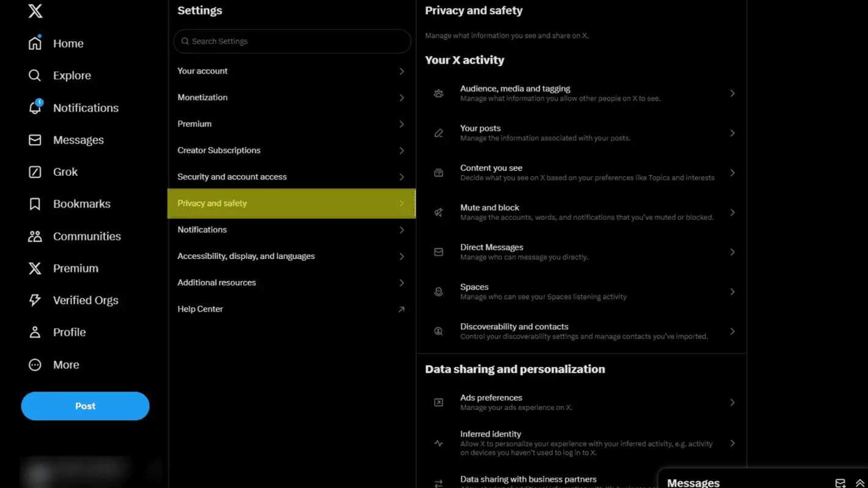This screenshot has width=868, height=488.
Task: Open the Bookmarks icon
Action: (35, 204)
